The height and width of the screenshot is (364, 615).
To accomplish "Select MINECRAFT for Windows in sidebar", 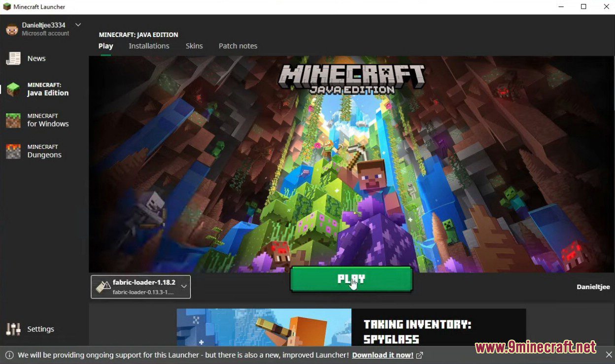I will pos(48,120).
